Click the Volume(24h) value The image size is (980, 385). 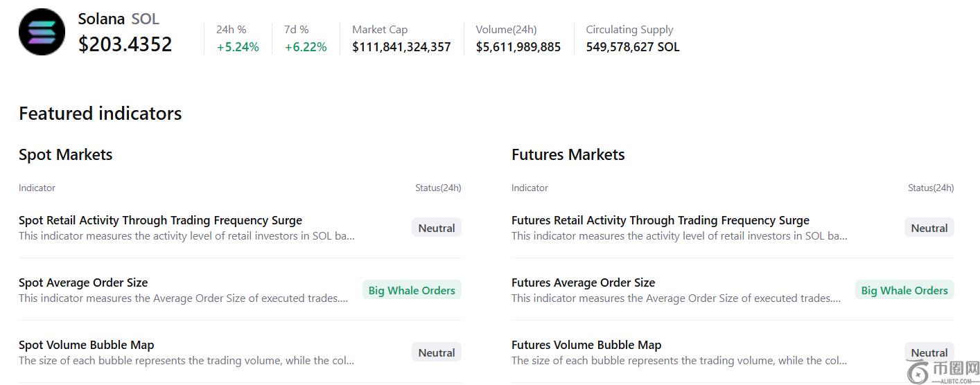point(518,47)
